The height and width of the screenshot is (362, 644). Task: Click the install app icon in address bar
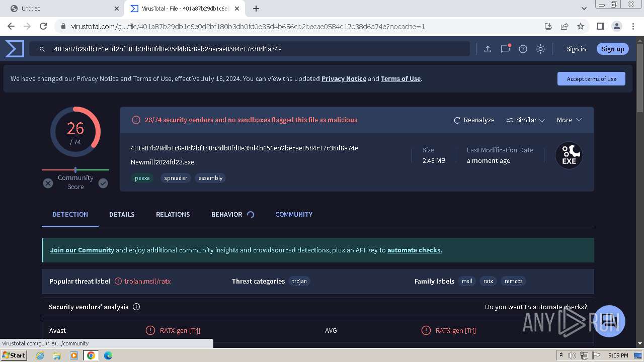pyautogui.click(x=548, y=26)
